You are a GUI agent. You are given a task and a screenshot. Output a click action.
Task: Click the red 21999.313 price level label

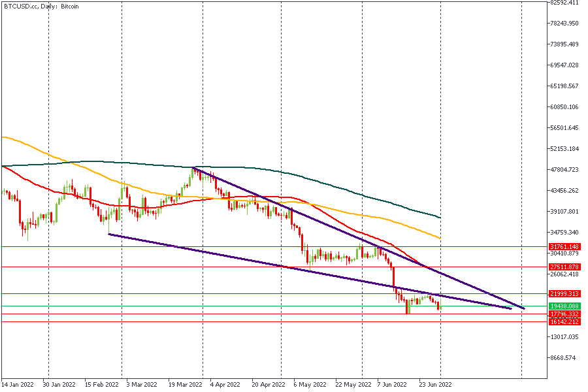pos(564,293)
